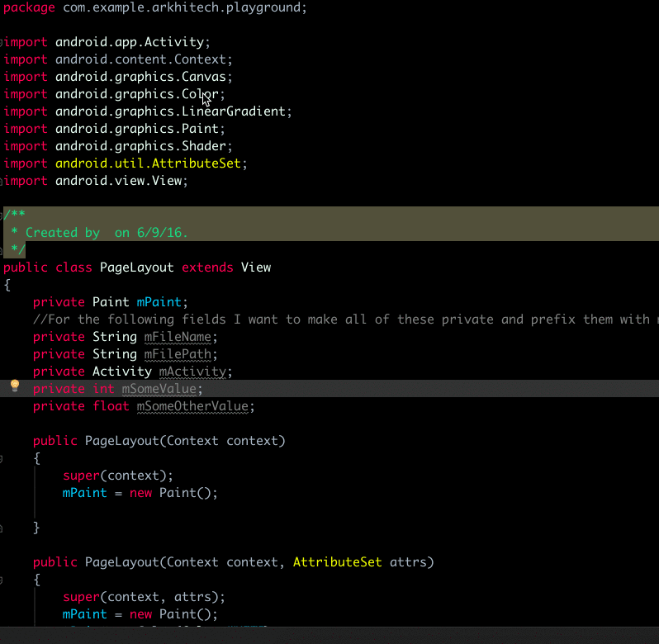Viewport: 659px width, 644px height.
Task: Click the mSomeOtherValue field
Action: pyautogui.click(x=192, y=406)
